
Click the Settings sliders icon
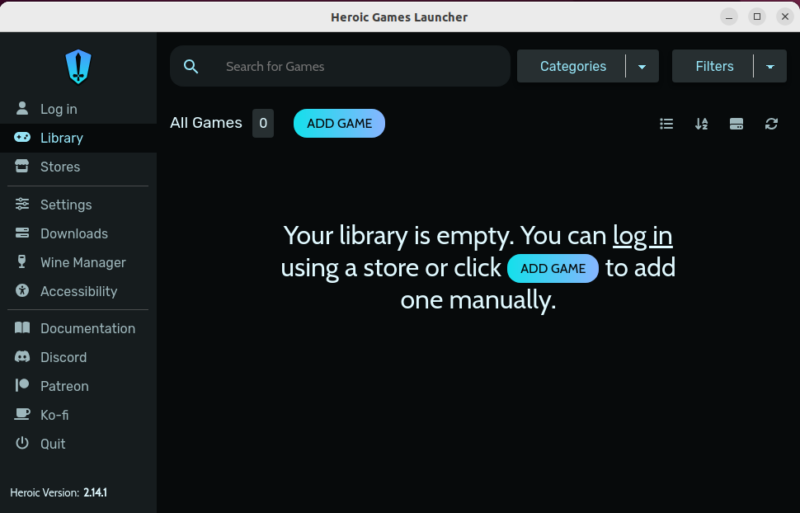(22, 204)
